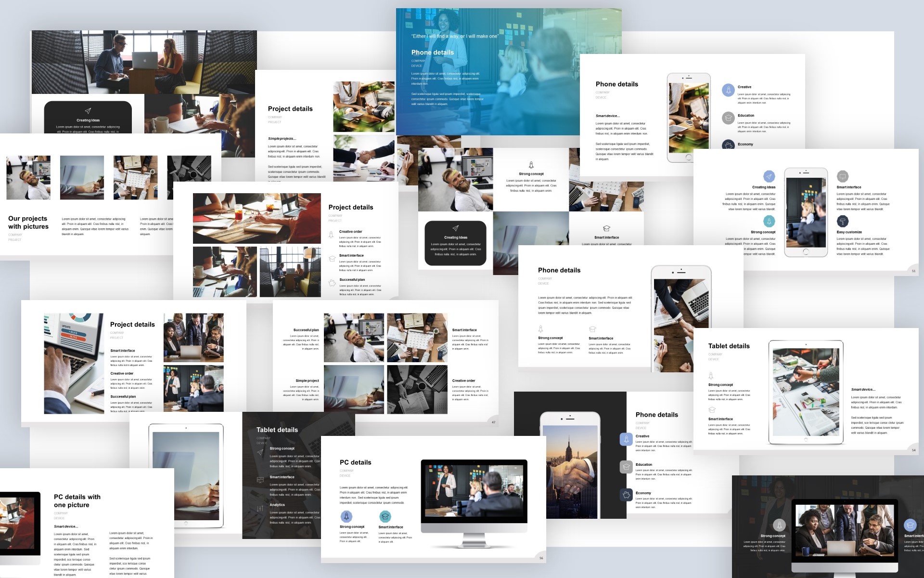
Task: Select the teal rocket icon beside Strong concept
Action: tap(769, 222)
